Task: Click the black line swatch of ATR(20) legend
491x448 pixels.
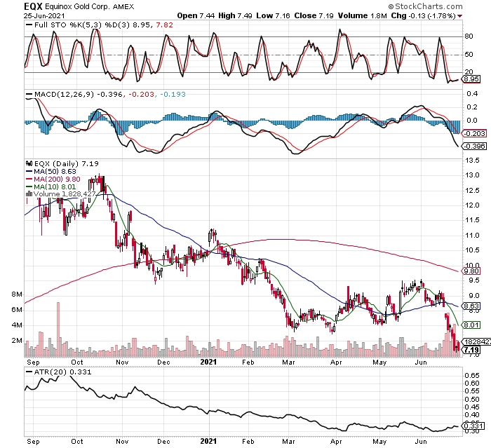Action: pos(29,372)
